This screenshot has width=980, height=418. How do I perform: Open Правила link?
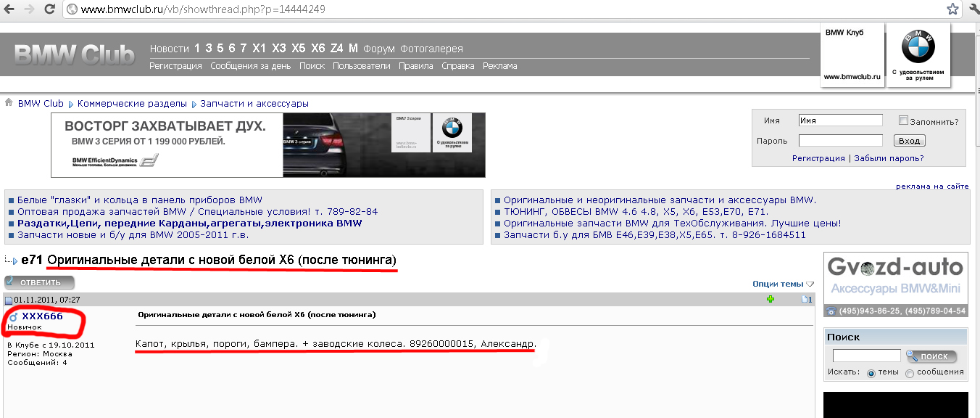416,66
